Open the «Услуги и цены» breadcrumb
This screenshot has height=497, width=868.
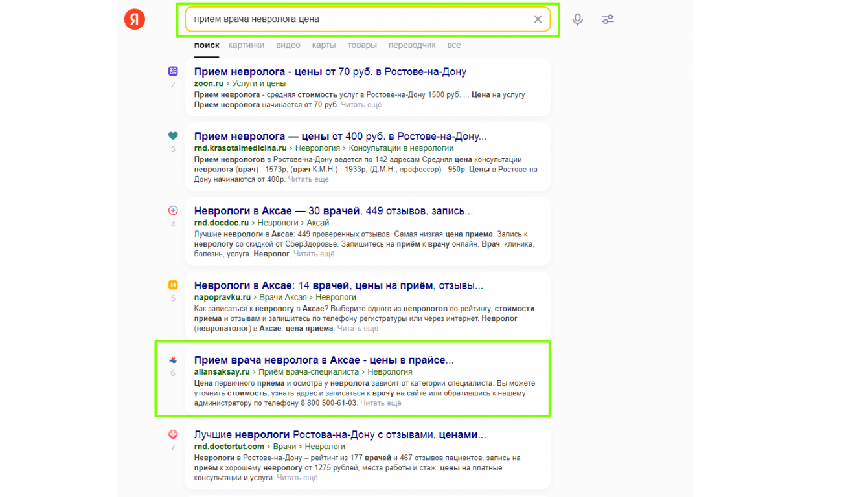(258, 83)
